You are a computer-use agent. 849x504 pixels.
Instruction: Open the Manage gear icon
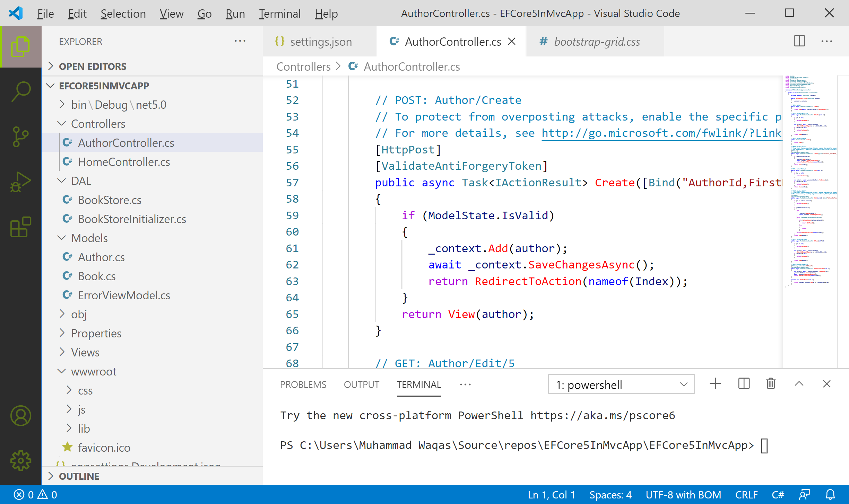pyautogui.click(x=21, y=461)
